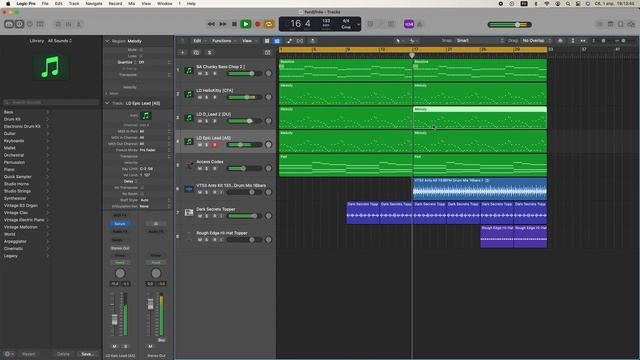Toggle the Library panel button in toolbar
Image resolution: width=640 pixels, height=360 pixels.
(9, 24)
